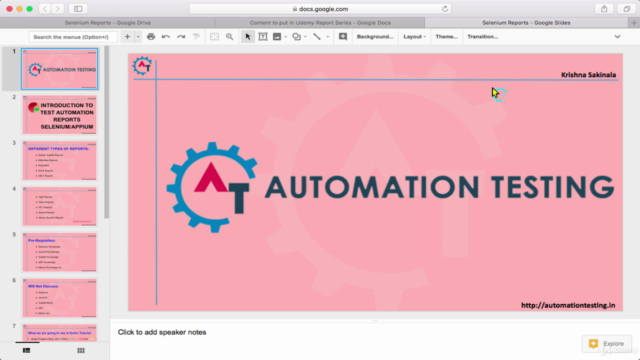Open a new Safari tab with plus

(634, 23)
